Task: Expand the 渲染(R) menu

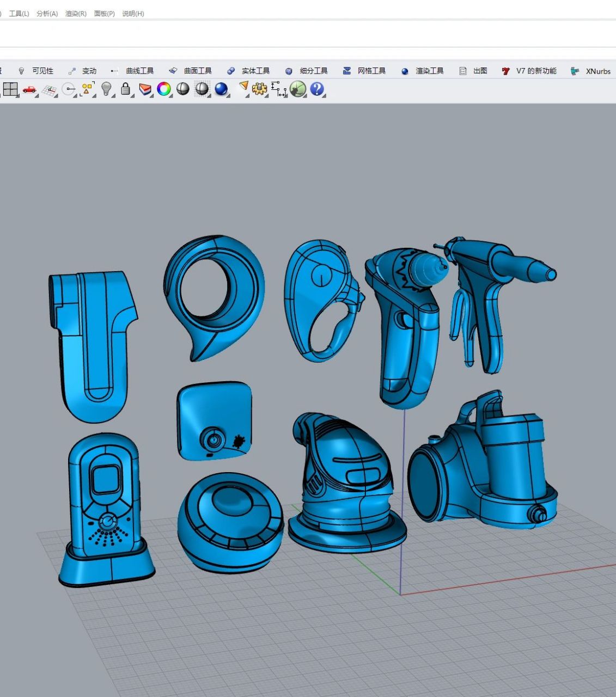Action: coord(76,14)
